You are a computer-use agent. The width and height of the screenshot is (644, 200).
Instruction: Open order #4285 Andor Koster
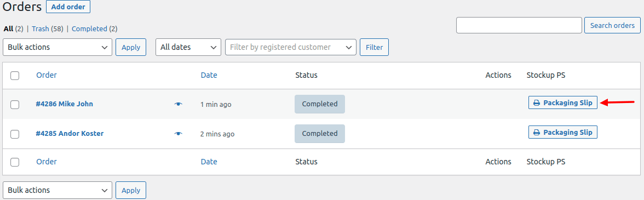point(70,134)
